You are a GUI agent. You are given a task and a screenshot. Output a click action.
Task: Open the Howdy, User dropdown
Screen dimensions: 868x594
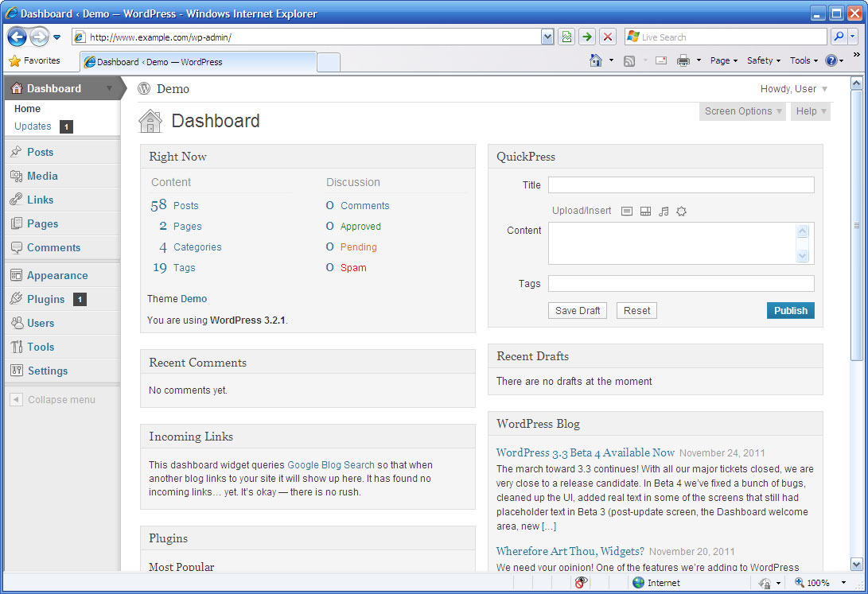pos(794,88)
